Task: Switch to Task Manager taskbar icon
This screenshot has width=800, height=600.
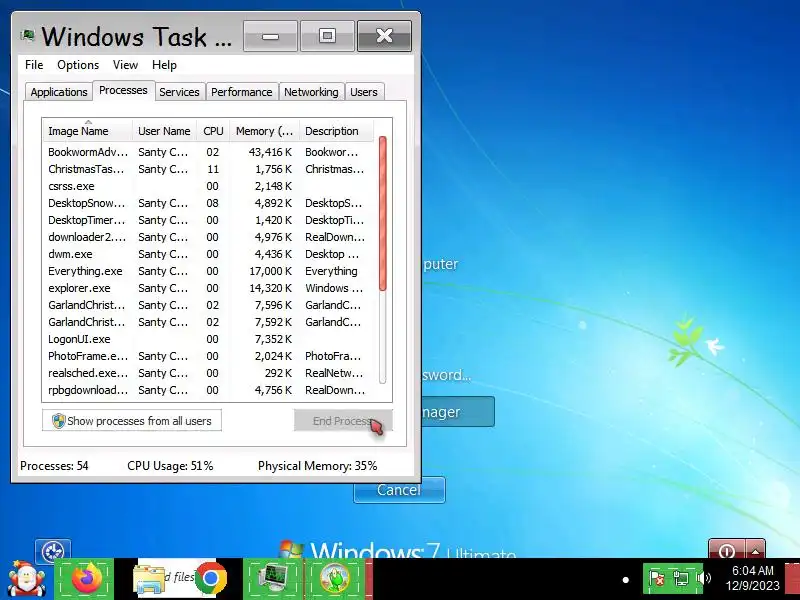Action: pos(273,579)
